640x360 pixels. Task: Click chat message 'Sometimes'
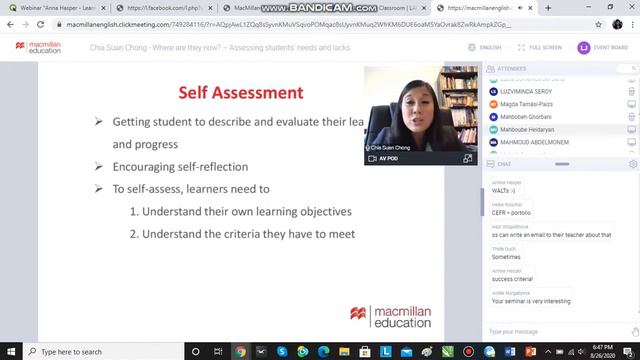506,257
